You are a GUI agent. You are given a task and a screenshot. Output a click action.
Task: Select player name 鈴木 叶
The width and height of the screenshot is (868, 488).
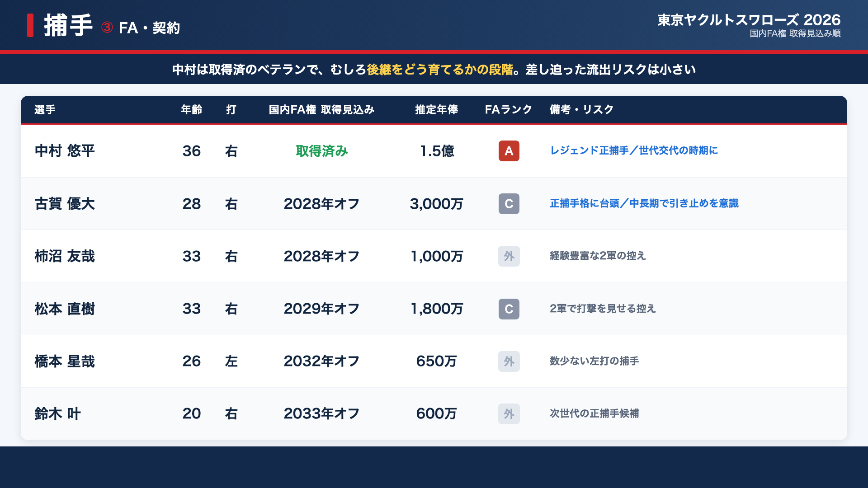point(57,414)
